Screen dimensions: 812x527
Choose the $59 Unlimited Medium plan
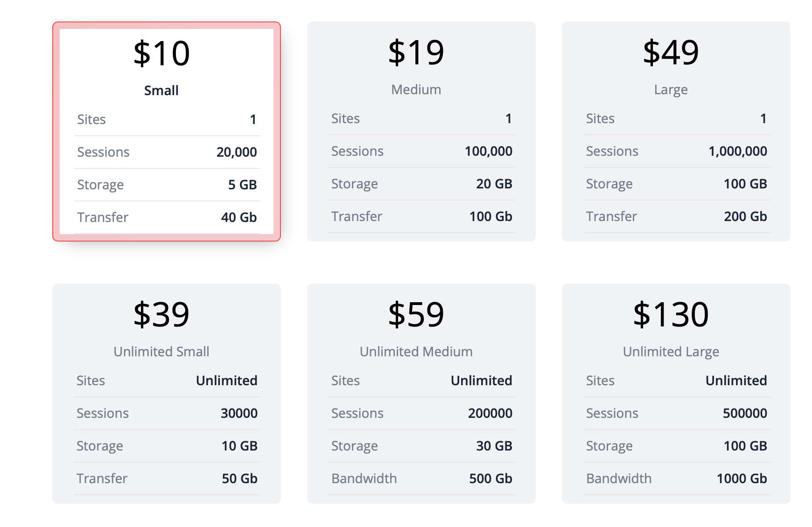421,394
